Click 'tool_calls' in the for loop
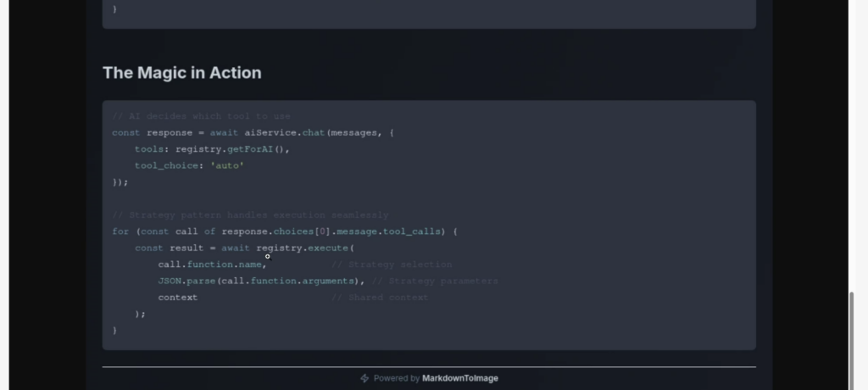The image size is (868, 390). (411, 231)
